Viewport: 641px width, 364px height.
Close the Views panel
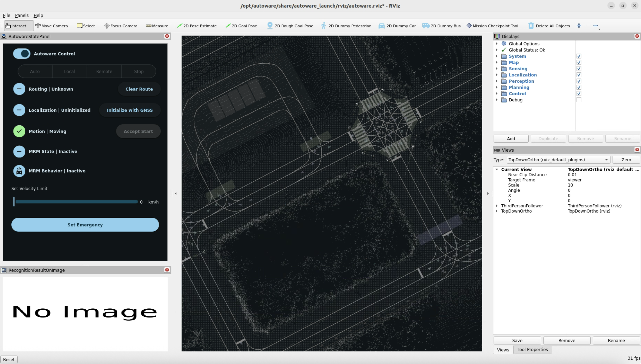[637, 150]
